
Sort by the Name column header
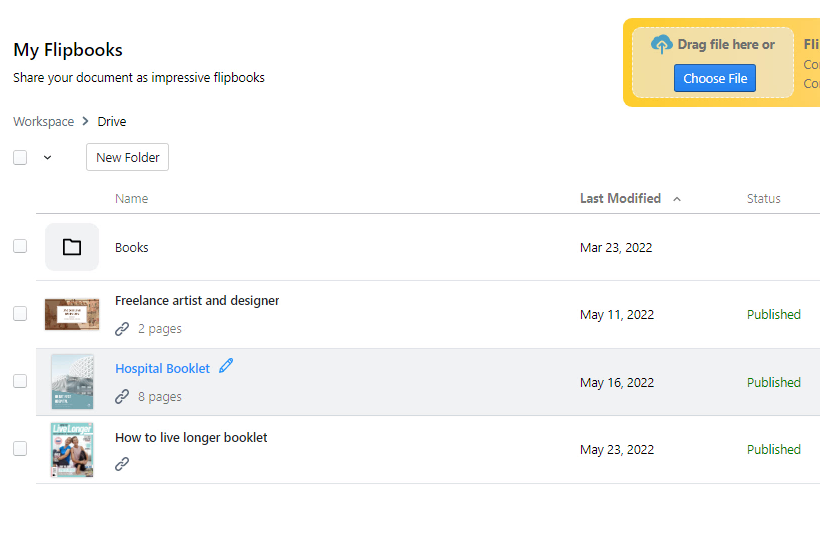coord(131,199)
